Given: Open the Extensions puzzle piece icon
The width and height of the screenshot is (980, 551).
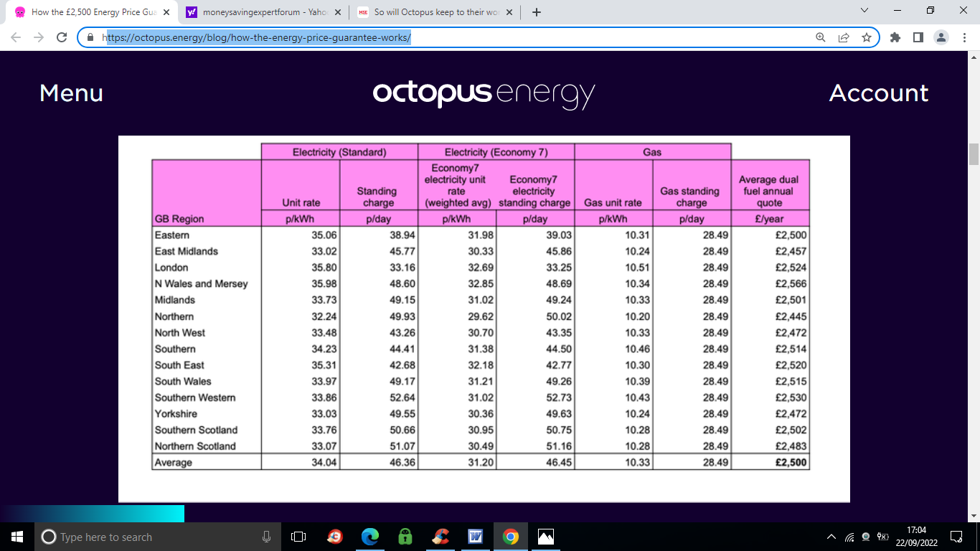Looking at the screenshot, I should coord(895,37).
